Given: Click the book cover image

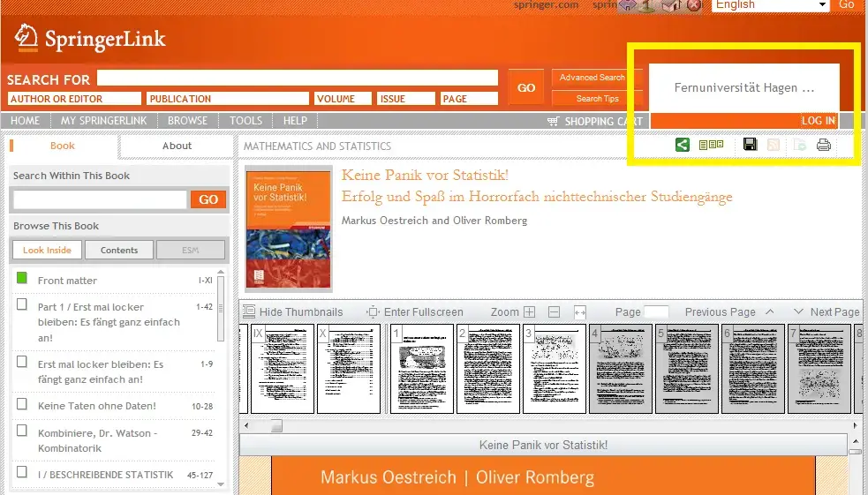Looking at the screenshot, I should [x=289, y=229].
